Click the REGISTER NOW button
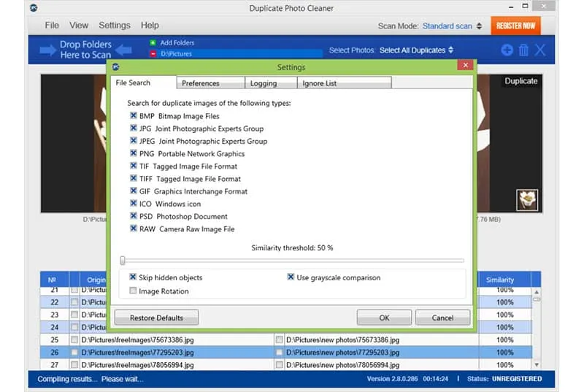Image resolution: width=584 pixels, height=392 pixels. pos(515,26)
